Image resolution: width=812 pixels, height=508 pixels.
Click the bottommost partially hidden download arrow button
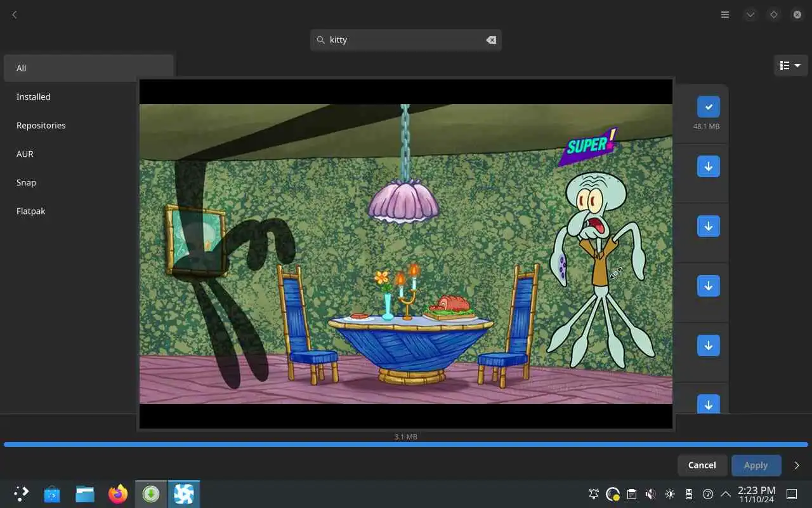point(709,404)
